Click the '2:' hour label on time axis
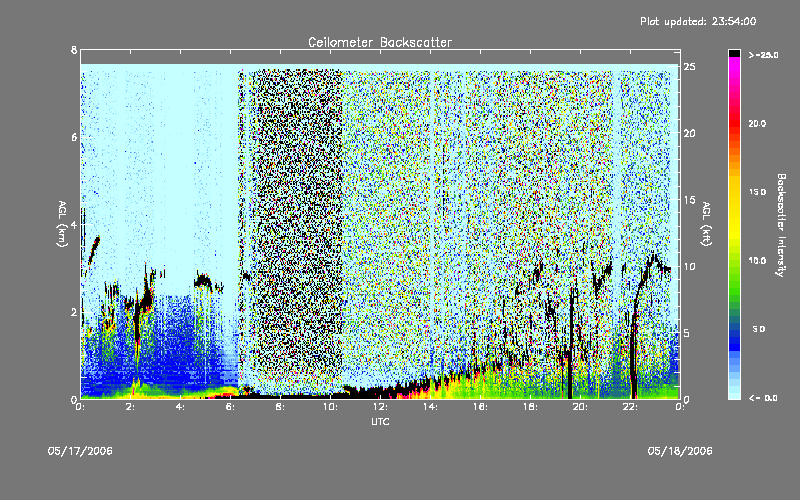The width and height of the screenshot is (800, 500). [131, 407]
